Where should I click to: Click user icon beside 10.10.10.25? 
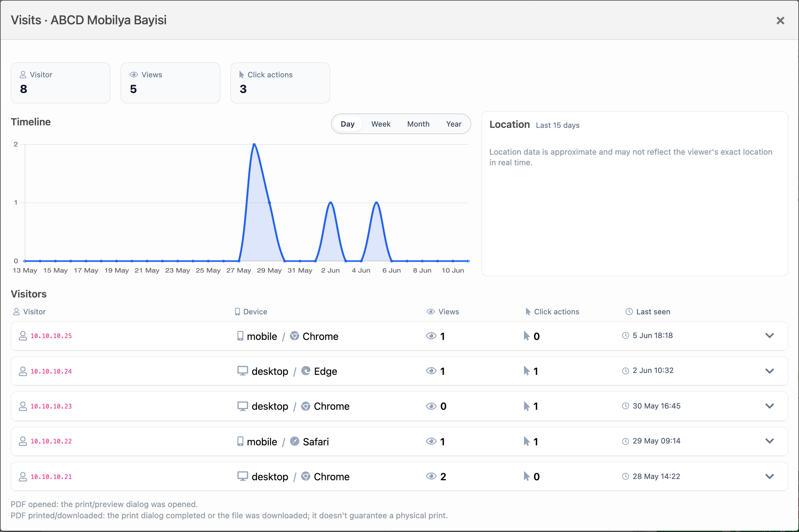[x=23, y=336]
